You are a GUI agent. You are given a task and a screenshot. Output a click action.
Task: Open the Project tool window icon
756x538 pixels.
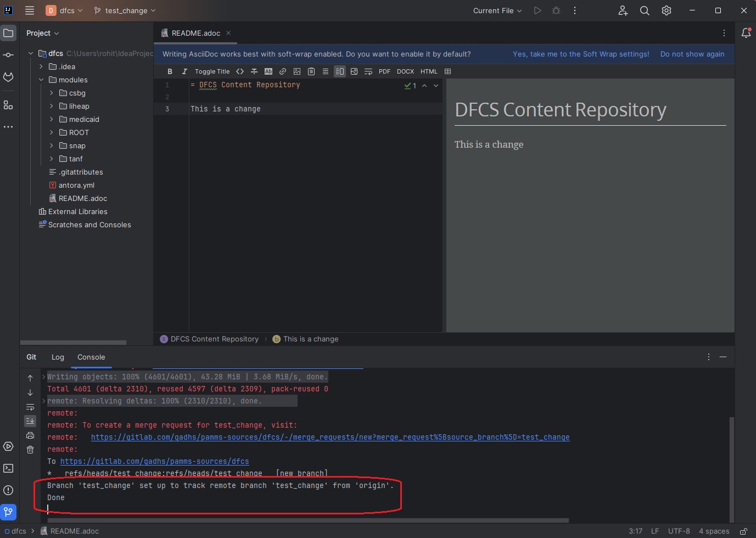pyautogui.click(x=8, y=33)
